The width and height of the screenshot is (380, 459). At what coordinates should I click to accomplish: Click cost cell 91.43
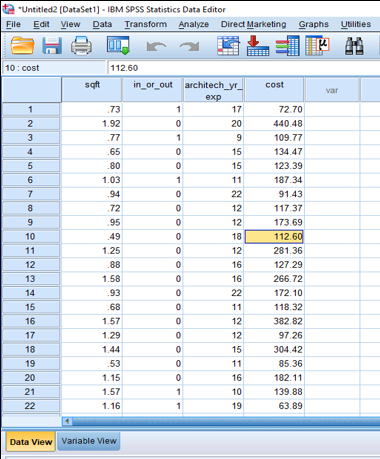click(x=274, y=194)
